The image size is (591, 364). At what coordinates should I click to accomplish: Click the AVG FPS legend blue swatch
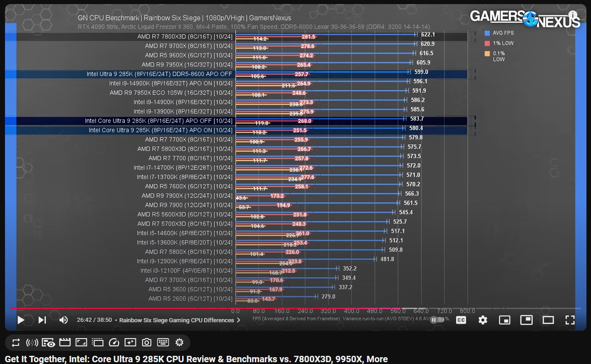pyautogui.click(x=487, y=33)
